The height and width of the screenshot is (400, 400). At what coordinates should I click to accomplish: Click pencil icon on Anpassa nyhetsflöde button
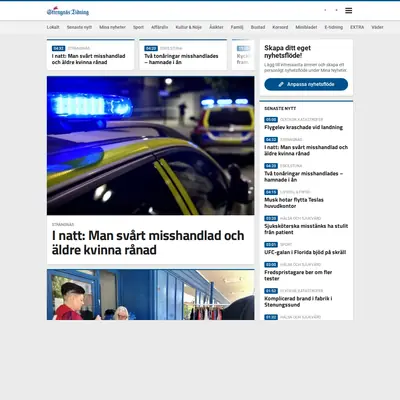tap(281, 84)
